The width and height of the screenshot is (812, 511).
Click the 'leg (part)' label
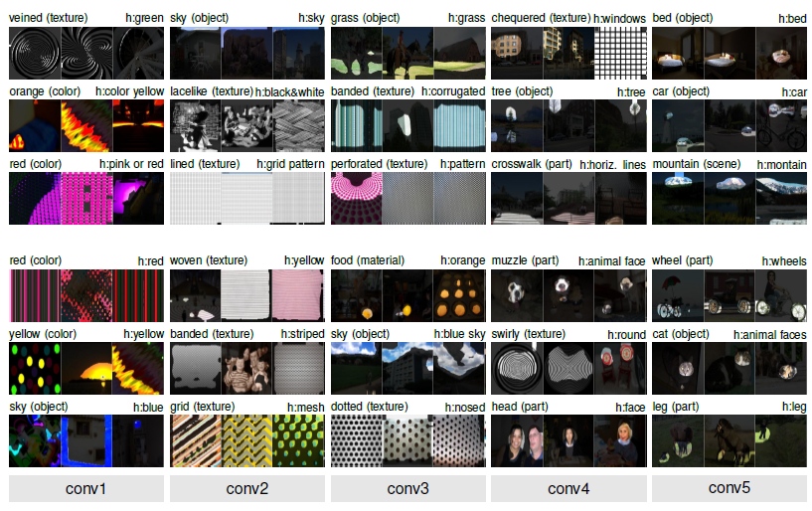[676, 407]
